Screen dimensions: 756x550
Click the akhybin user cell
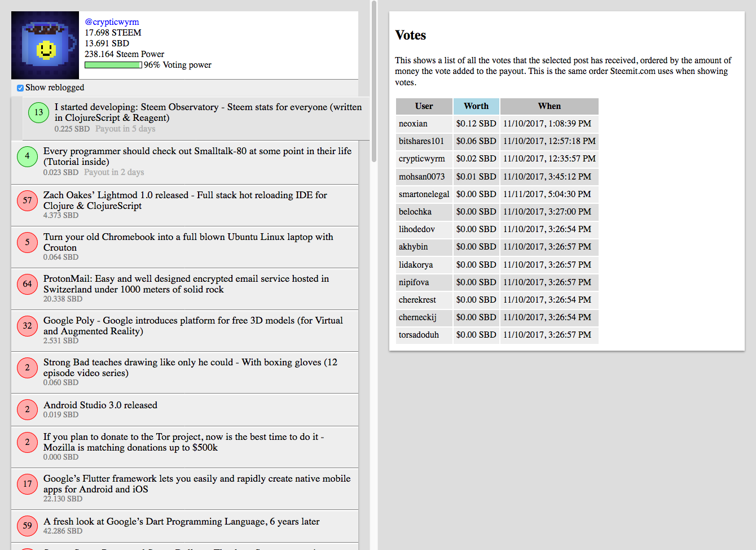point(424,247)
